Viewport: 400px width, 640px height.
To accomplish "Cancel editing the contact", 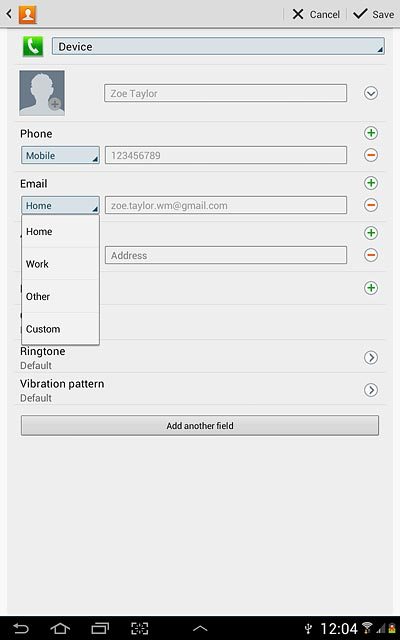I will tap(316, 14).
